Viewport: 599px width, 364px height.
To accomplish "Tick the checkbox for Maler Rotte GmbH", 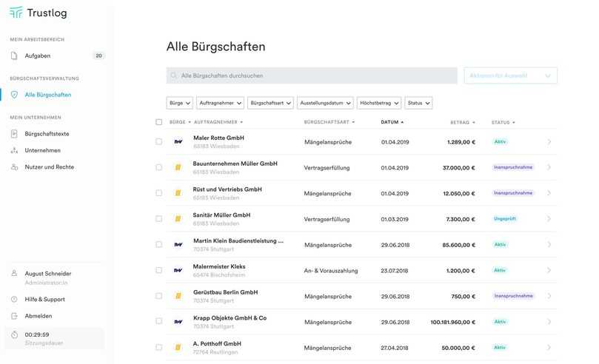I will [158, 141].
